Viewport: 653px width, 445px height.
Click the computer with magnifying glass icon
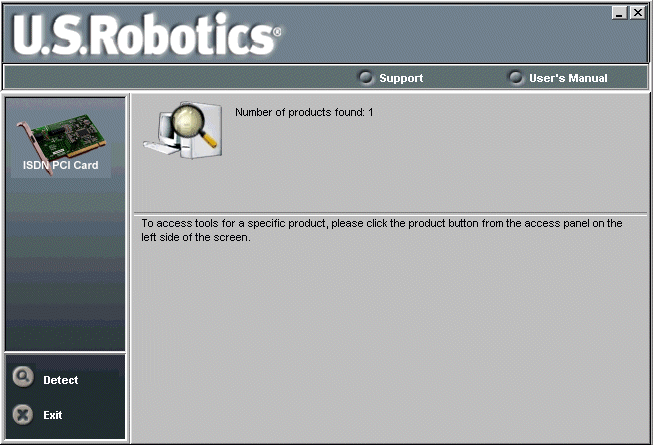182,131
